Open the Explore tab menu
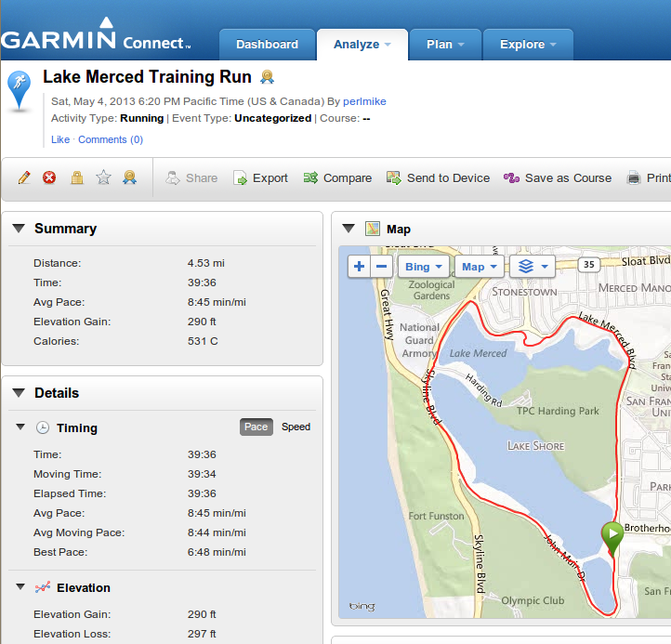Image resolution: width=671 pixels, height=644 pixels. [528, 45]
